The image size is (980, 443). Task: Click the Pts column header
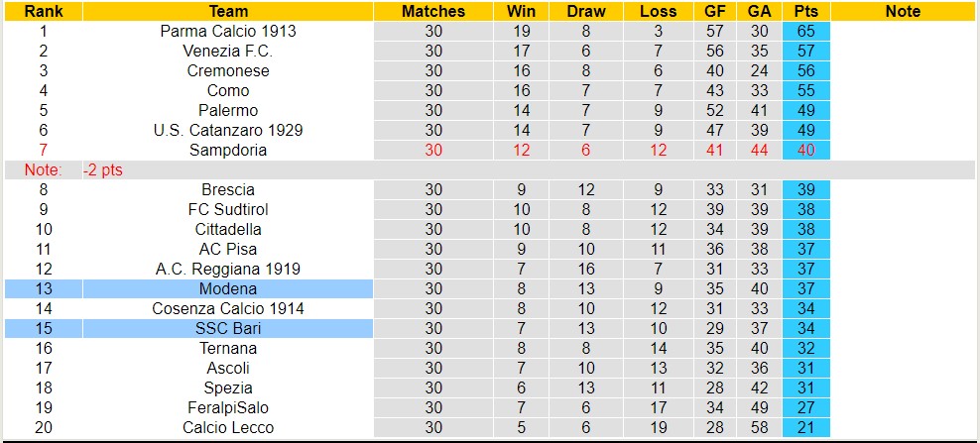pos(805,11)
